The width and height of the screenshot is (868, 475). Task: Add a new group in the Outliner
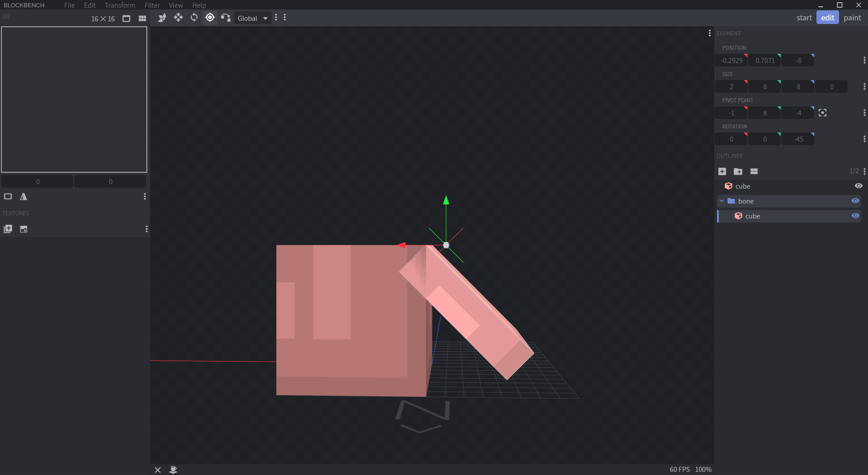[x=738, y=171]
